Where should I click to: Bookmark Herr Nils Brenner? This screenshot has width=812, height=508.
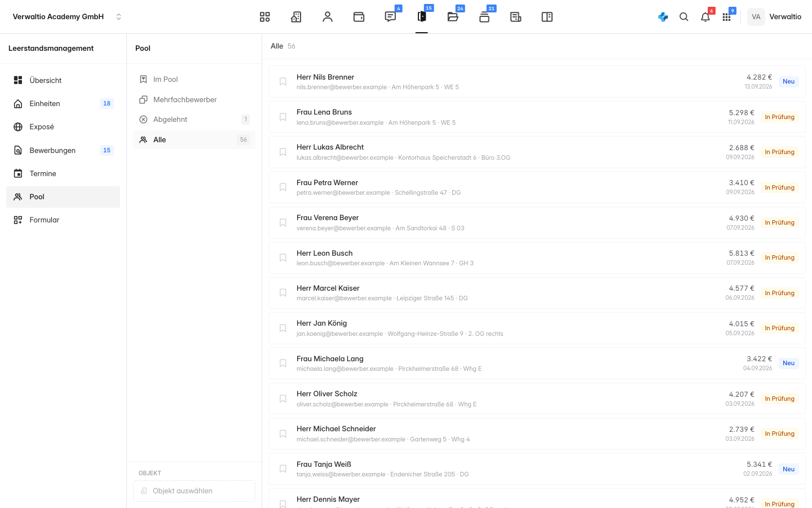(283, 82)
